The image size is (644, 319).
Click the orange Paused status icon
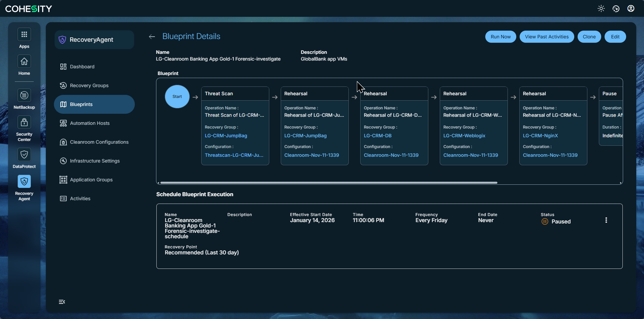545,221
